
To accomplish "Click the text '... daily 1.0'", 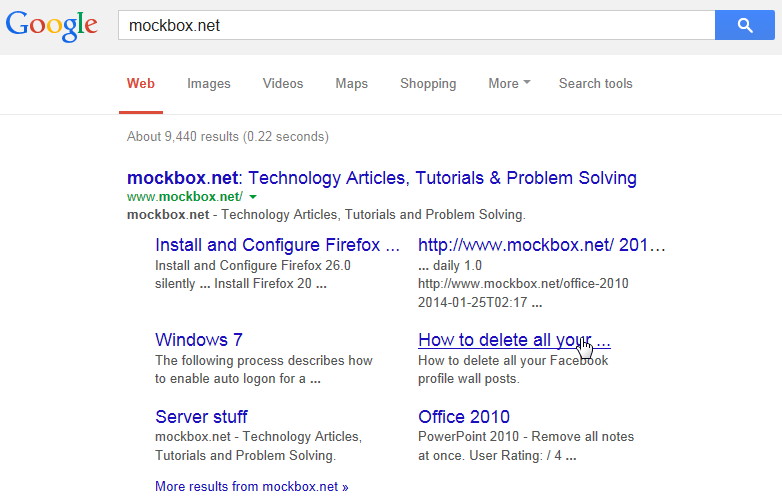I will coord(450,265).
